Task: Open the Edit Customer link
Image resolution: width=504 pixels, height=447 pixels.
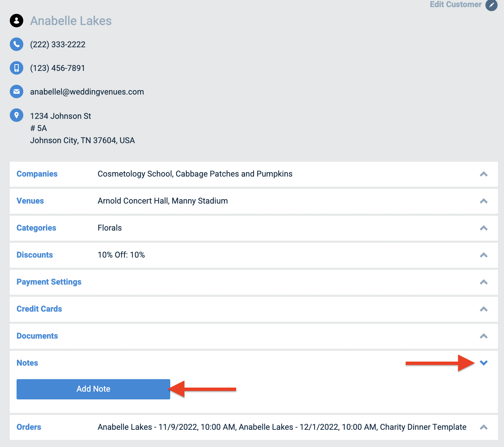Action: coord(455,4)
